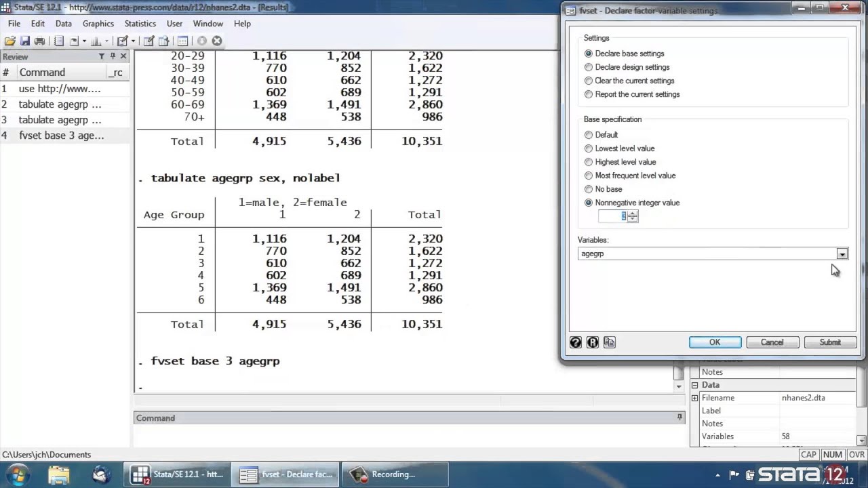Open the Data Editor (Browse) icon
This screenshot has width=868, height=488.
pos(163,41)
